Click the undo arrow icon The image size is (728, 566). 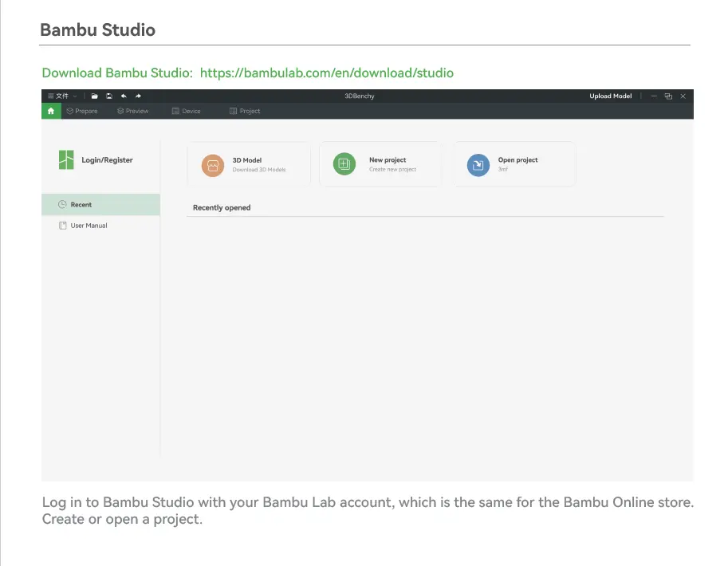pos(124,96)
